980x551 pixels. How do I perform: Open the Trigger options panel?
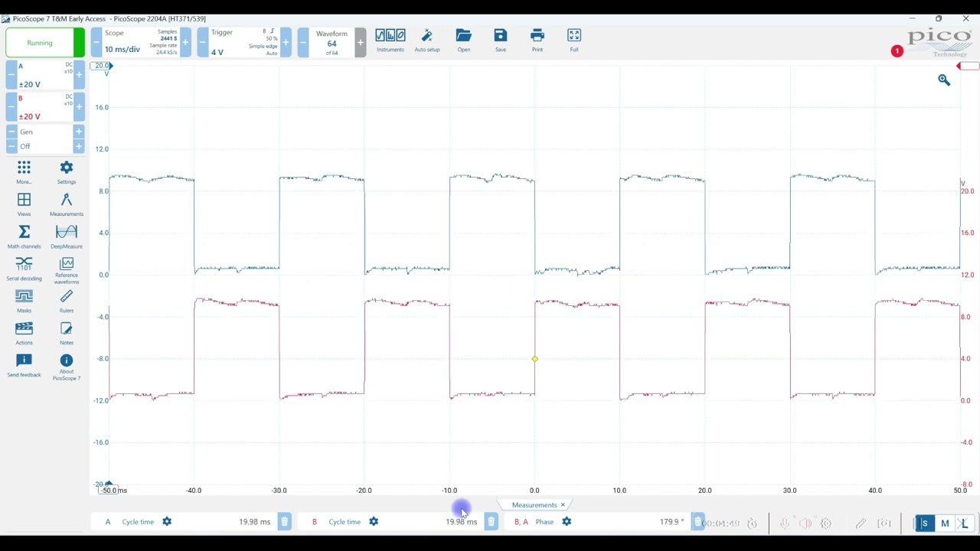point(244,42)
